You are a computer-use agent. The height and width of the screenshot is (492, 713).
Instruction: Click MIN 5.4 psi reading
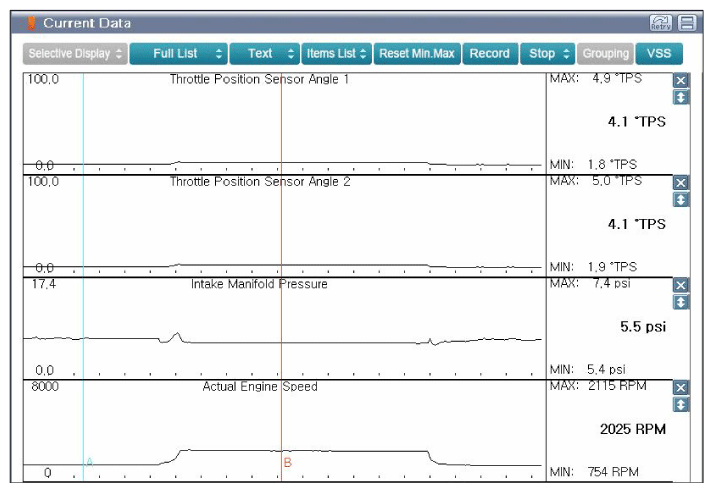[x=587, y=369]
